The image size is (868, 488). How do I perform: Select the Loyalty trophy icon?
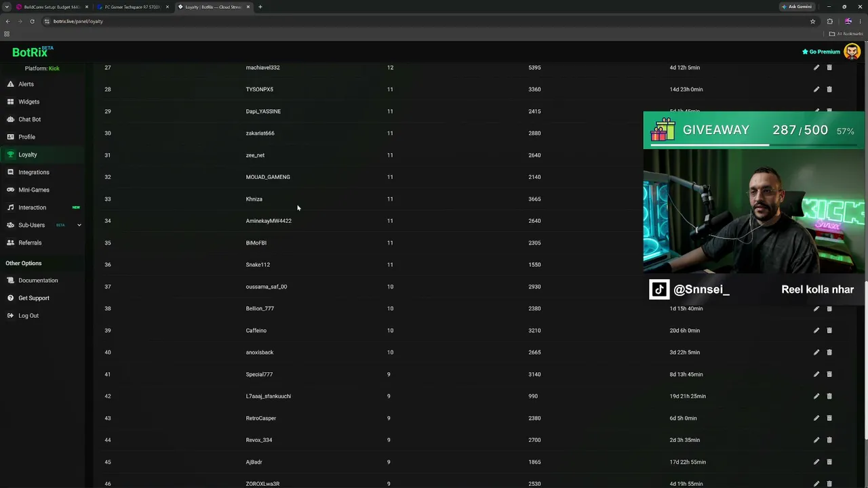(x=10, y=155)
